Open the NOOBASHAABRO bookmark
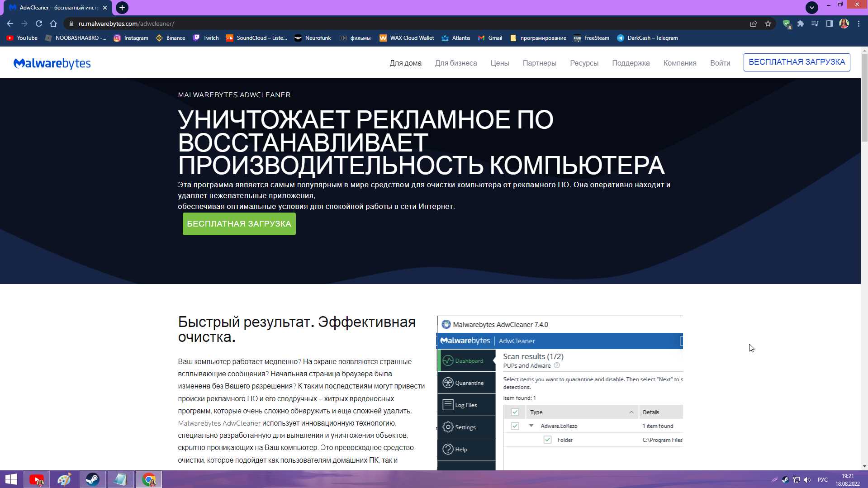 tap(76, 38)
